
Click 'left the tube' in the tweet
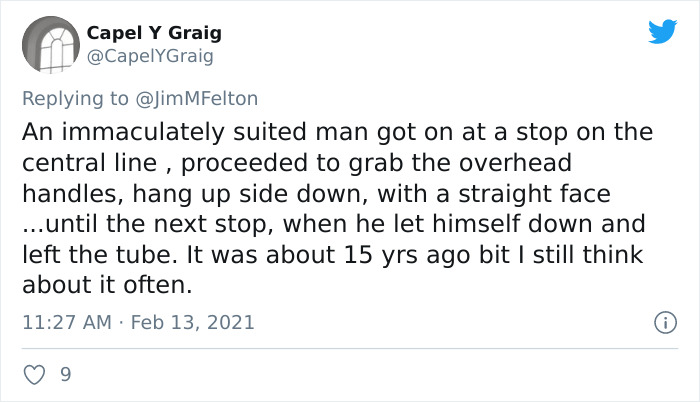point(103,255)
